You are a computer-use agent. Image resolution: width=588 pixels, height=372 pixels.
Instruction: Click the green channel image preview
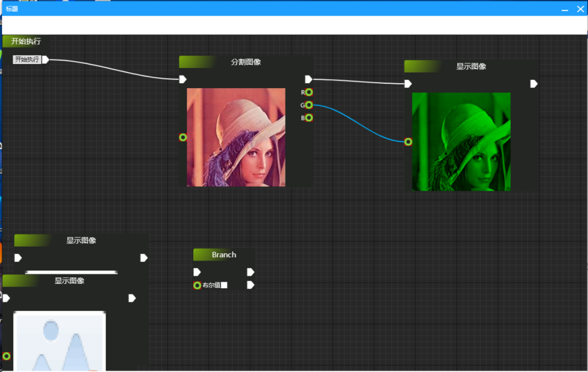click(461, 141)
